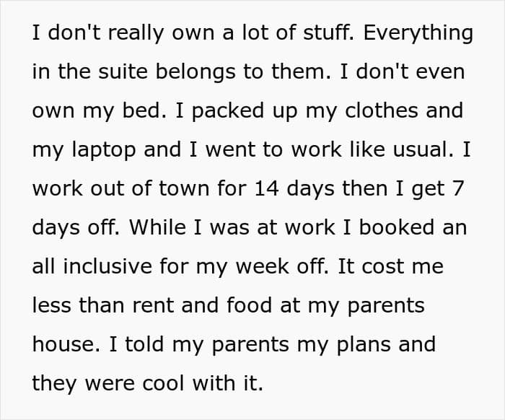Click the word "stuff" in the first line
The image size is (505, 420).
pos(327,32)
